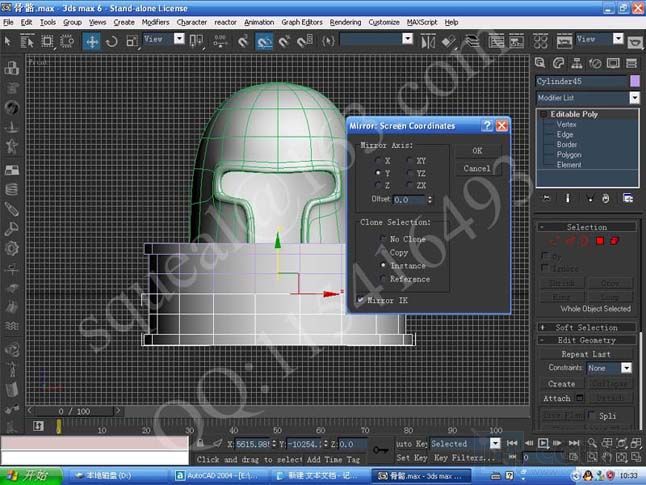Select X mirror axis radio button
This screenshot has height=485, width=646.
pos(378,160)
